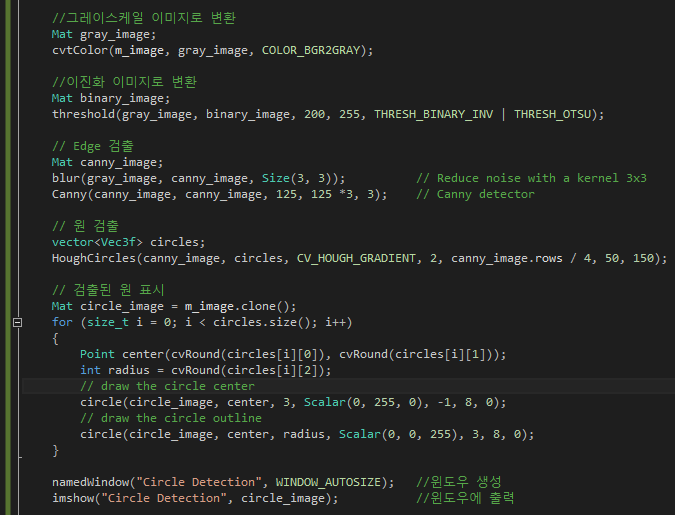Click the line 'Mat gray_image;'
This screenshot has height=515, width=675.
[x=104, y=34]
